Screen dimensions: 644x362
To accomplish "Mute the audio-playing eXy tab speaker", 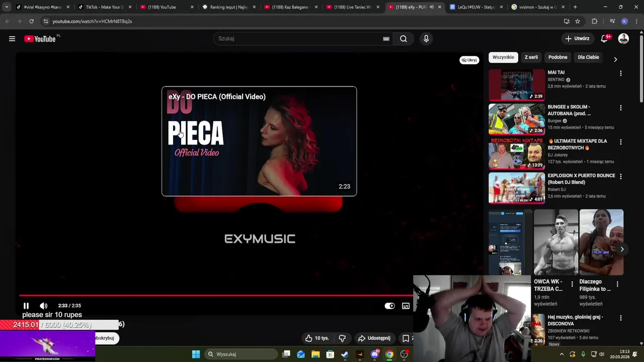I will point(431,7).
